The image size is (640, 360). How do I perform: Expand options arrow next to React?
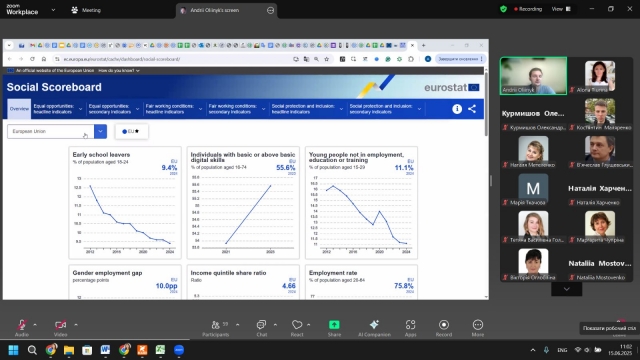click(x=309, y=325)
